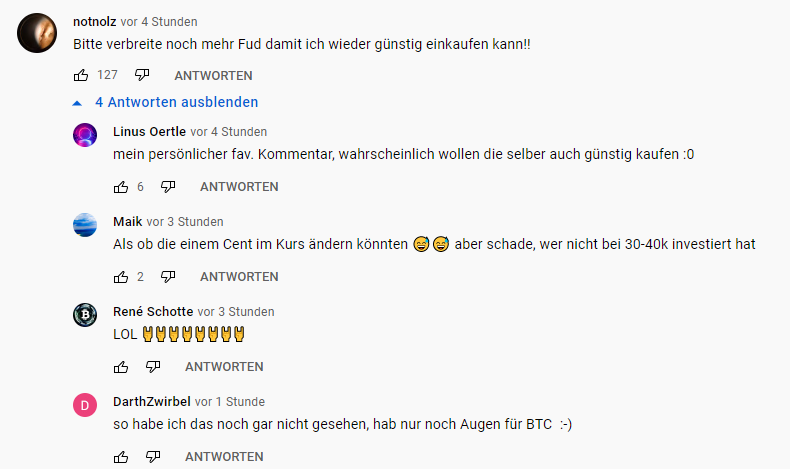Like DarthZwirbel's reply
Viewport: 790px width, 469px height.
pyautogui.click(x=121, y=457)
